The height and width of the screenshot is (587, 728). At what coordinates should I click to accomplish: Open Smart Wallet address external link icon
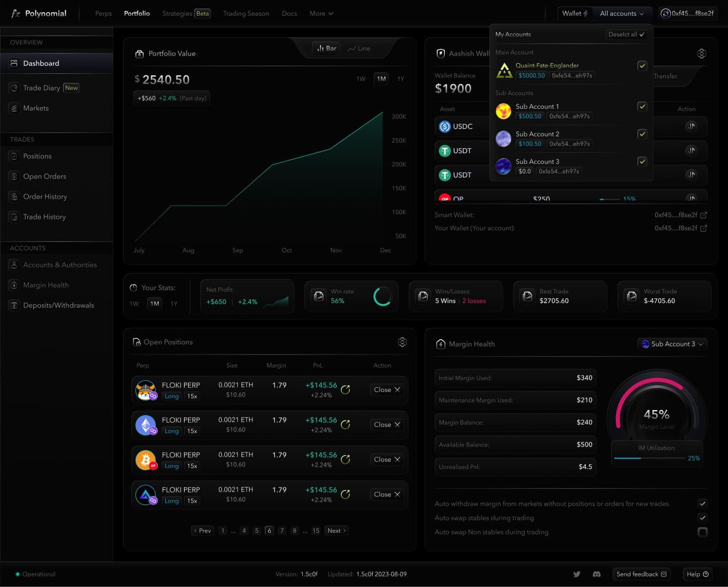[x=703, y=215]
